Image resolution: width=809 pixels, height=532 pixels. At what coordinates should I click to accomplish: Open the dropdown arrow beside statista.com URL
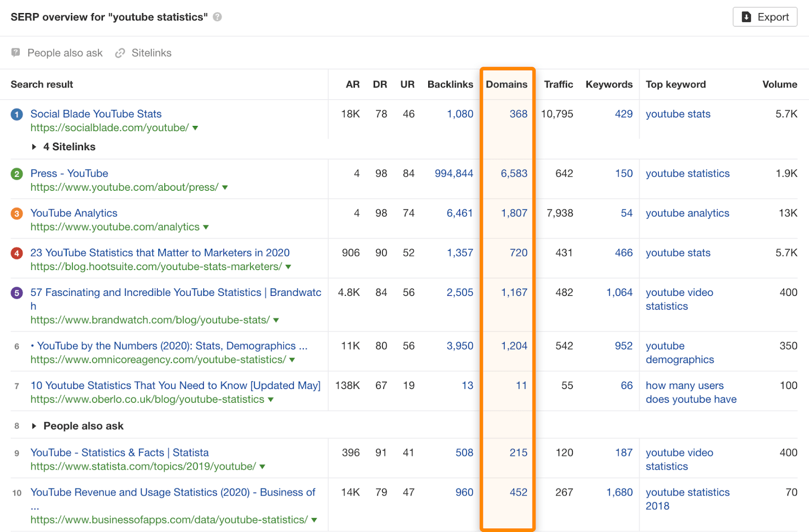point(262,467)
